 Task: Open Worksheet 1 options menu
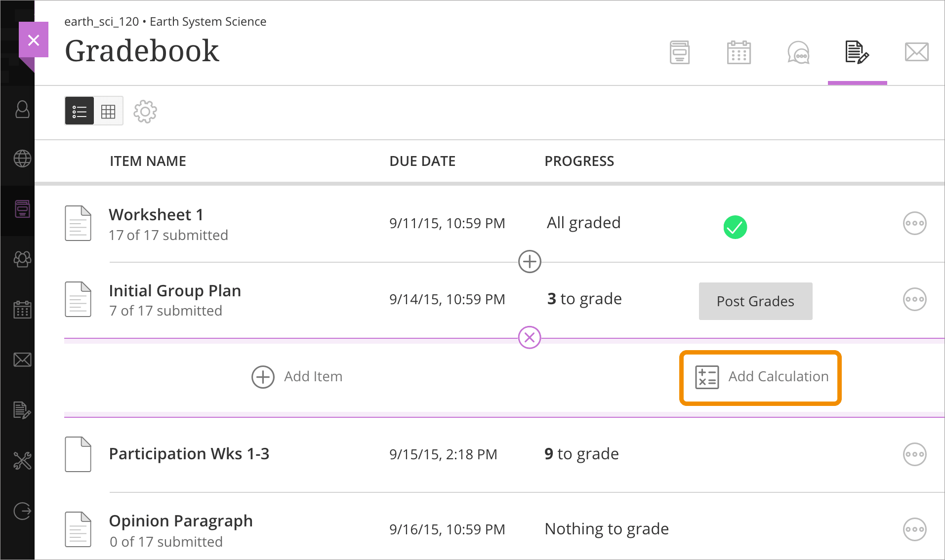pos(914,223)
